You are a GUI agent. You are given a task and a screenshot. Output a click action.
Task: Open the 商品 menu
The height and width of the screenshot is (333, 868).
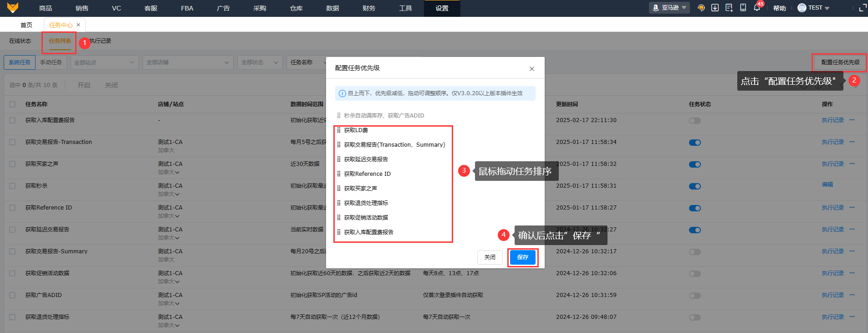click(x=46, y=8)
